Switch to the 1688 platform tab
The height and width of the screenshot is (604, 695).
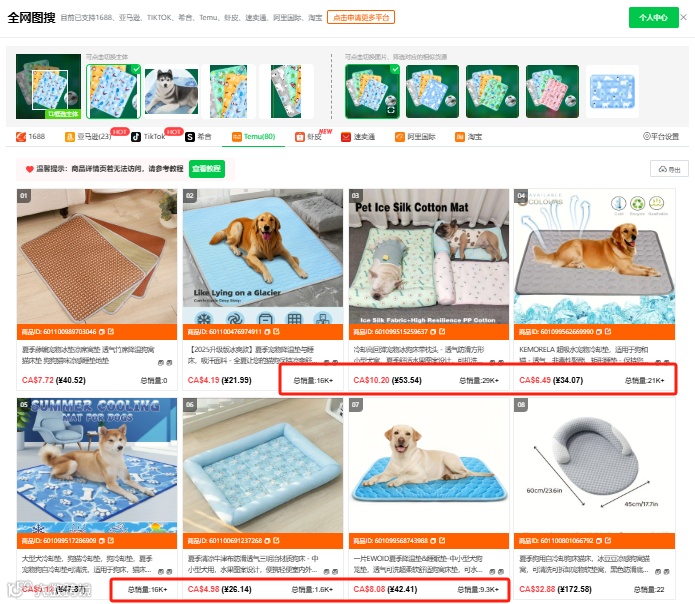tap(31, 136)
